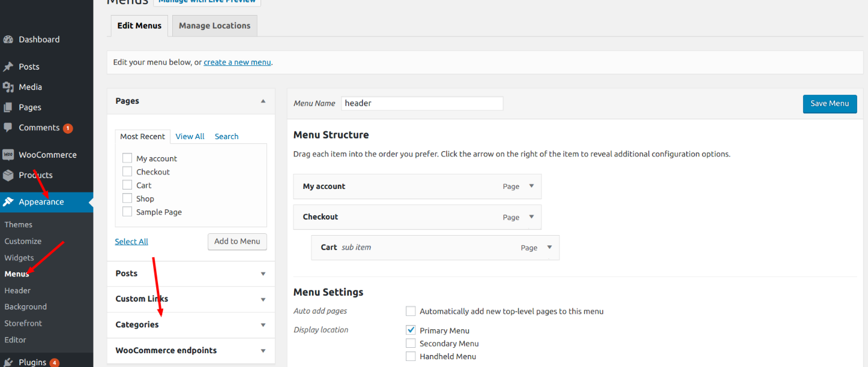Open Themes in the Appearance submenu
The height and width of the screenshot is (367, 868).
click(x=19, y=224)
